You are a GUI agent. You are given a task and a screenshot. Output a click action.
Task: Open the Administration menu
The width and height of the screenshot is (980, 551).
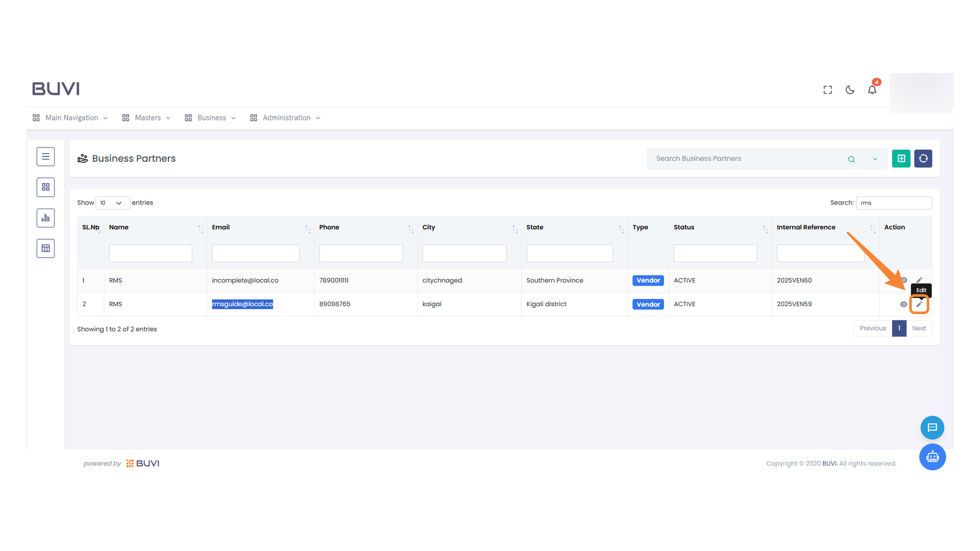[285, 118]
